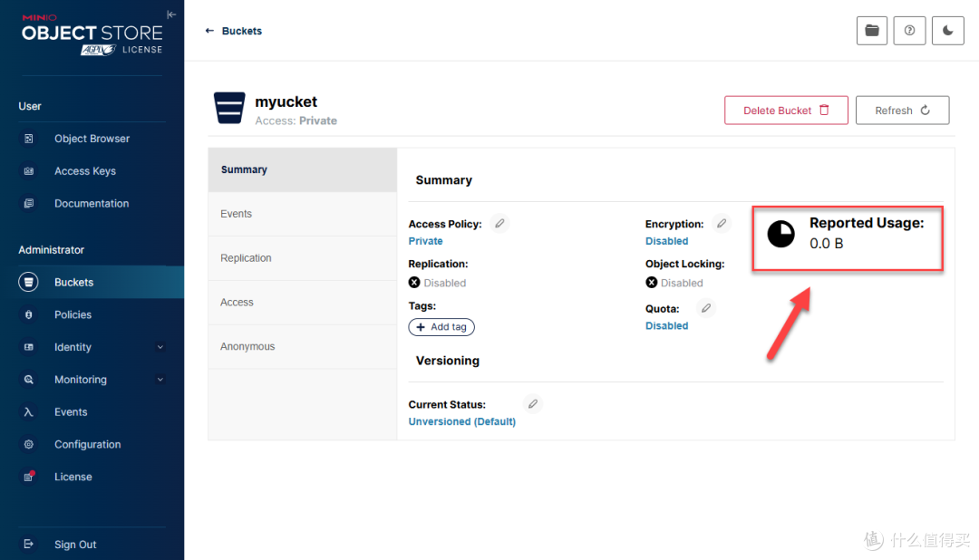The image size is (979, 560).
Task: Click the Sign Out door icon
Action: pos(29,545)
